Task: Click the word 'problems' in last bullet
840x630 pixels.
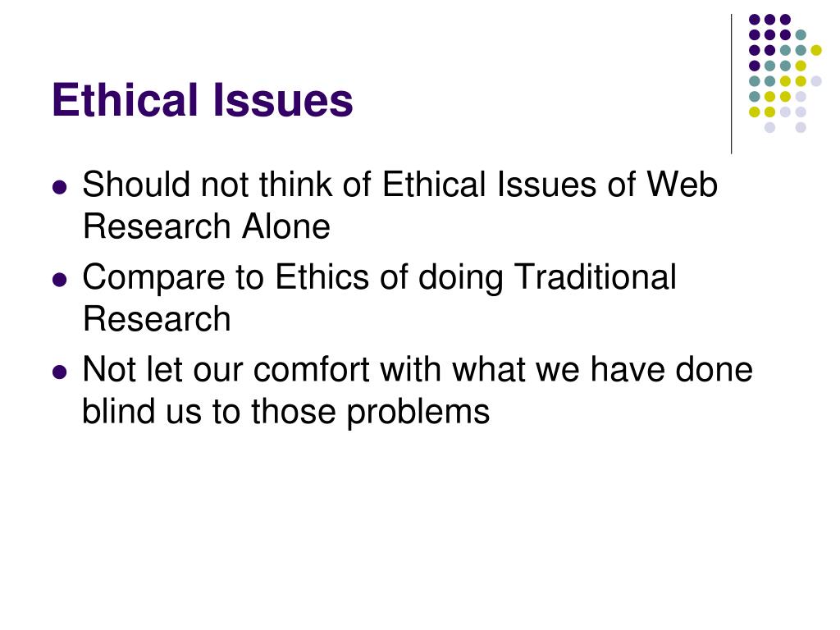Action: click(418, 413)
